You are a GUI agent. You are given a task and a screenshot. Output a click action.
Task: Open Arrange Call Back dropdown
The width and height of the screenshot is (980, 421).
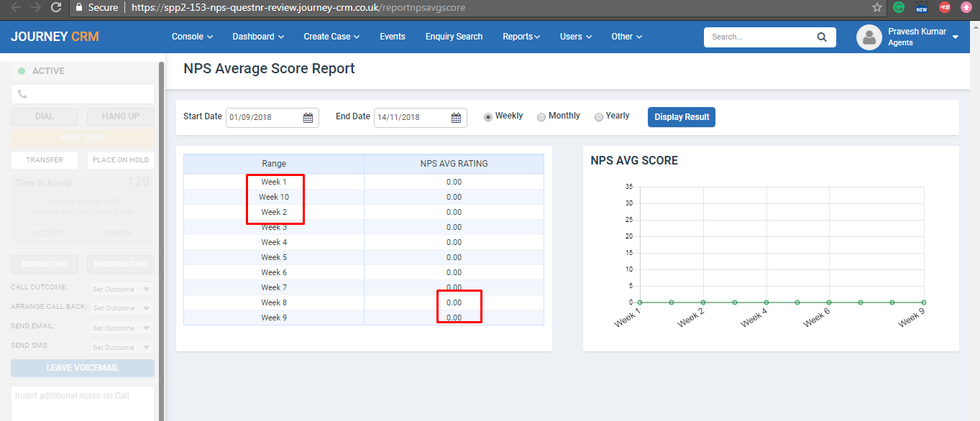click(122, 308)
